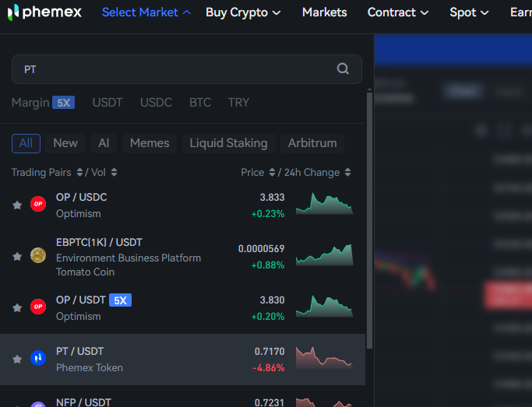Expand the Spot menu

(469, 12)
